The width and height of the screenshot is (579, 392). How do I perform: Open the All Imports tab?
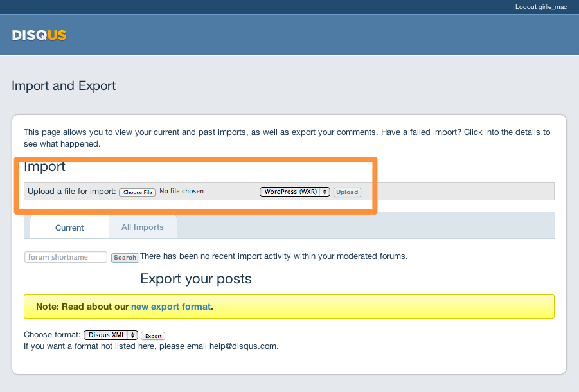[x=142, y=227]
